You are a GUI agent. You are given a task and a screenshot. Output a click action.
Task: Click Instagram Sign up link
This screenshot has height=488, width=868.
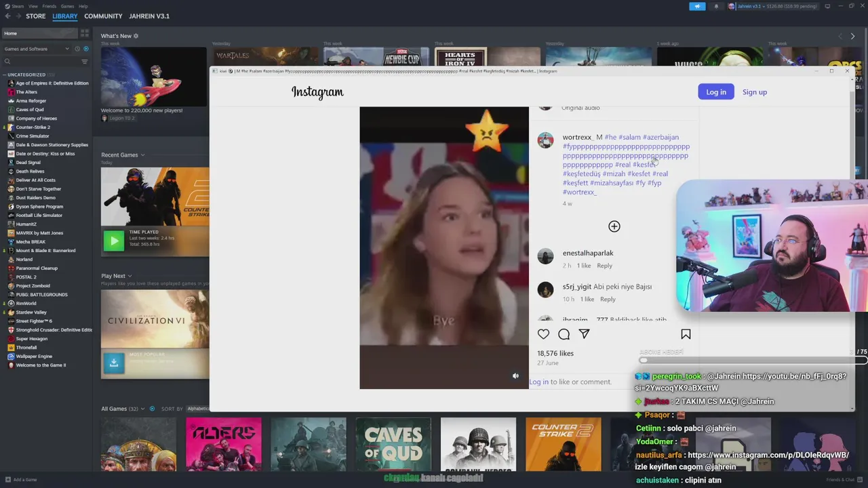click(754, 92)
